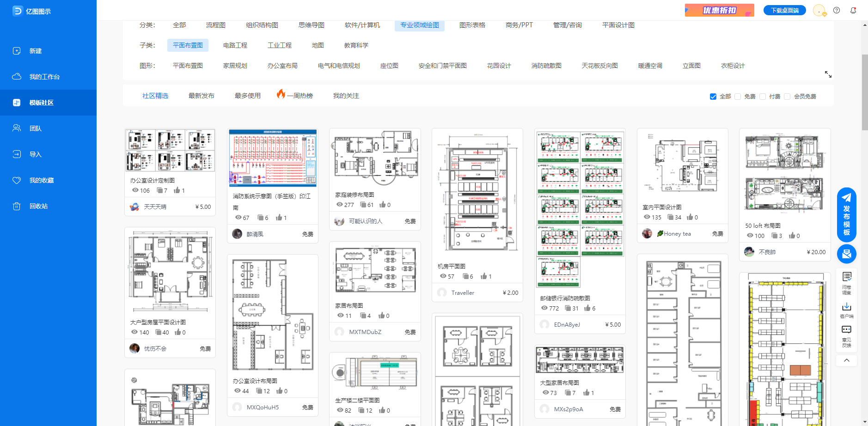Viewport: 868px width, 426px height.
Task: Switch to the 最新发布 tab
Action: pyautogui.click(x=202, y=96)
